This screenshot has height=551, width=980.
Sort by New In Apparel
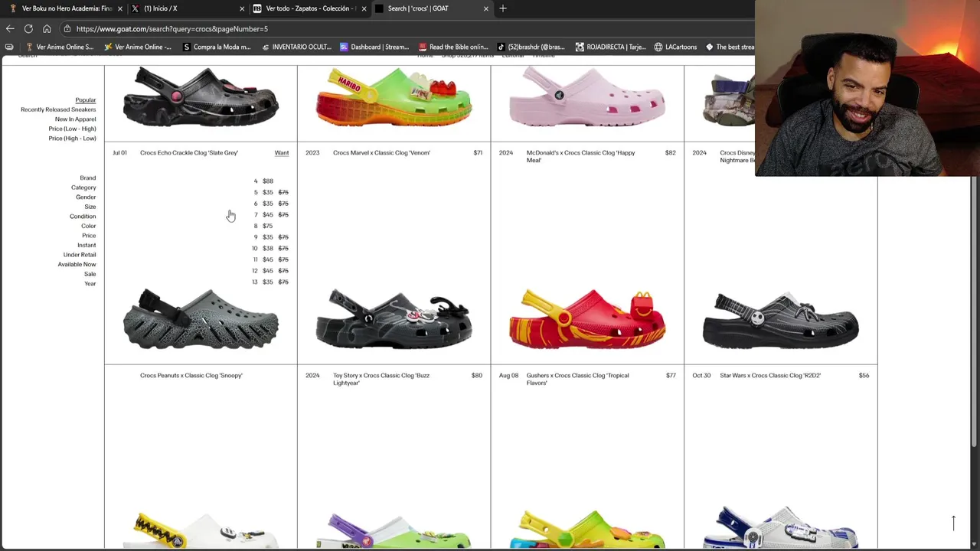pyautogui.click(x=75, y=119)
